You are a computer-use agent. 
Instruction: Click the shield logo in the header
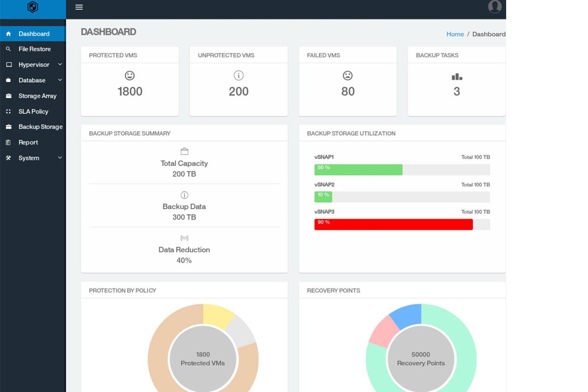[x=33, y=7]
